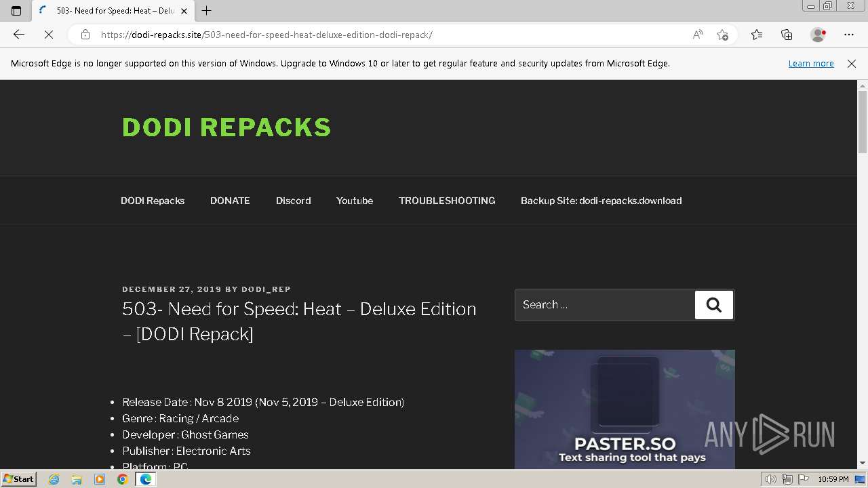
Task: Open File Explorer from taskbar
Action: (x=77, y=479)
